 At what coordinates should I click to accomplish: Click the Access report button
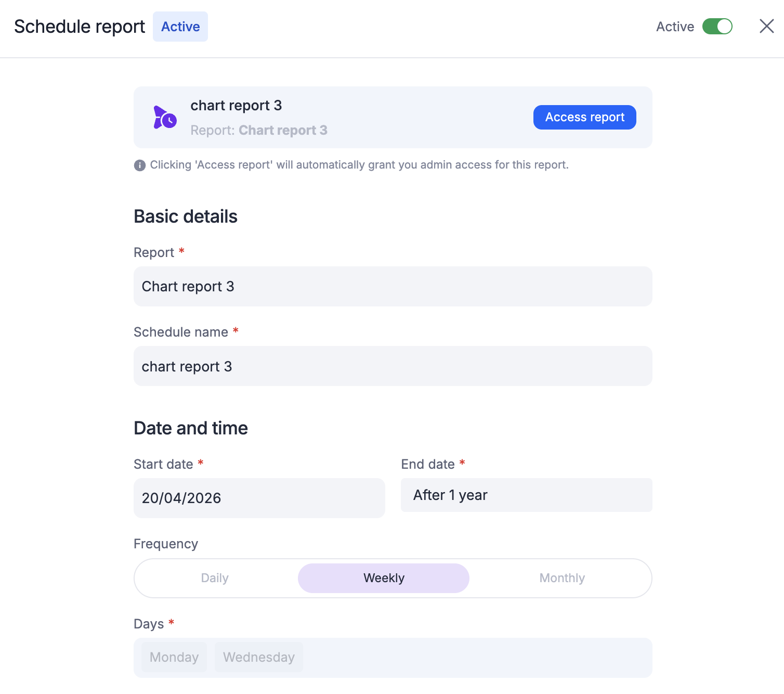coord(584,118)
